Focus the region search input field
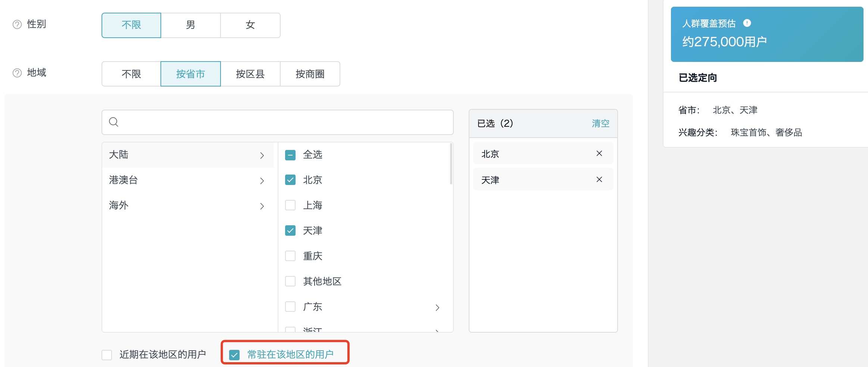Viewport: 868px width, 367px height. 278,122
